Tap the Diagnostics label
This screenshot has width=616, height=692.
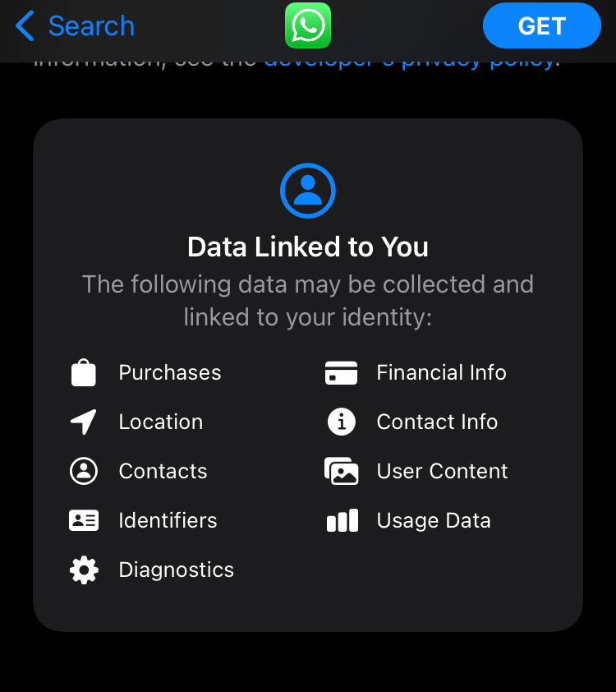[x=176, y=570]
